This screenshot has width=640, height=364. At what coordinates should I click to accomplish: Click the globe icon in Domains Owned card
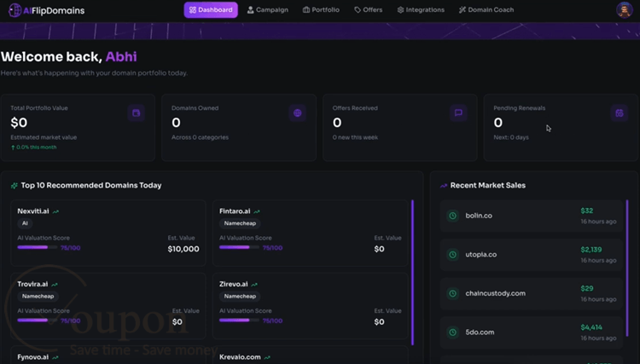(x=297, y=113)
